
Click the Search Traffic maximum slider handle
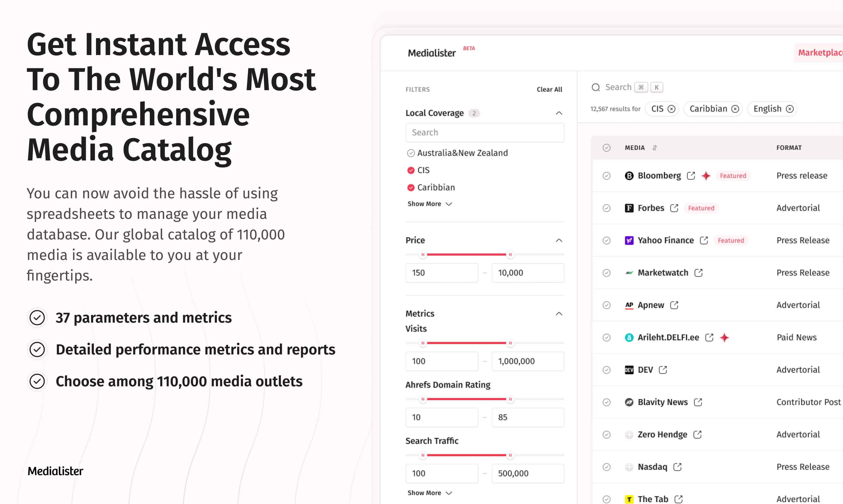(510, 455)
